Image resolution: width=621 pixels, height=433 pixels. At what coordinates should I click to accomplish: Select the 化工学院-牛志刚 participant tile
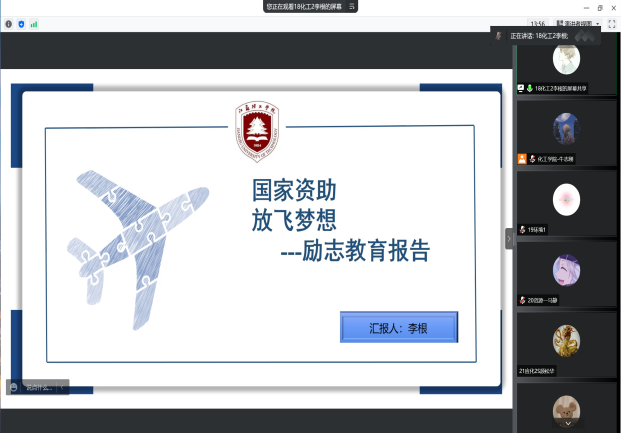click(567, 130)
